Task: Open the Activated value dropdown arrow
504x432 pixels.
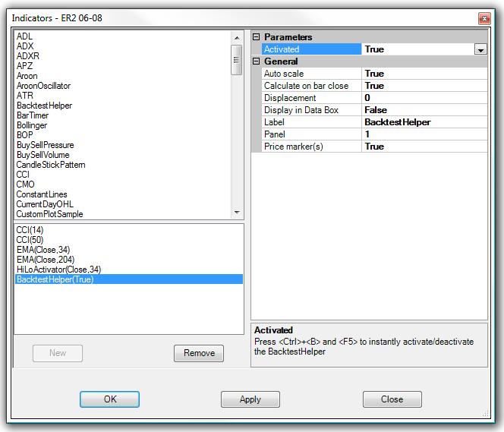Action: point(480,49)
